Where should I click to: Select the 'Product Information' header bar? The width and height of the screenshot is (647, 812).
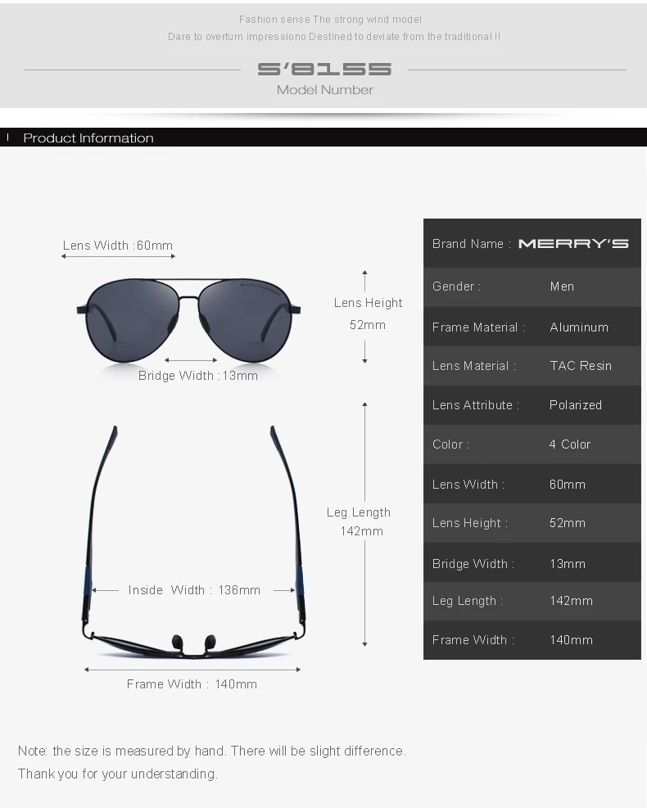[x=323, y=138]
